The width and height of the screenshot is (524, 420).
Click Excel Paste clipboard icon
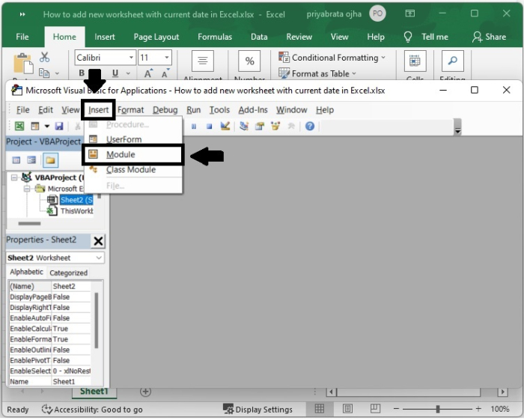point(23,63)
